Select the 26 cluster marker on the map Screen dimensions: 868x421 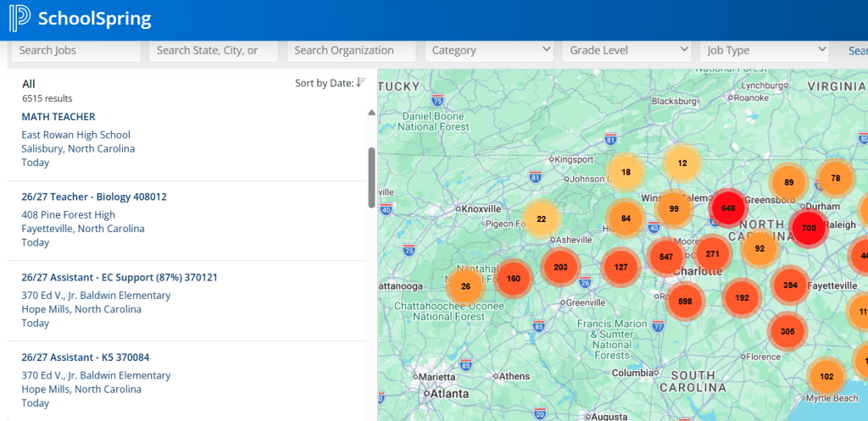pyautogui.click(x=465, y=286)
